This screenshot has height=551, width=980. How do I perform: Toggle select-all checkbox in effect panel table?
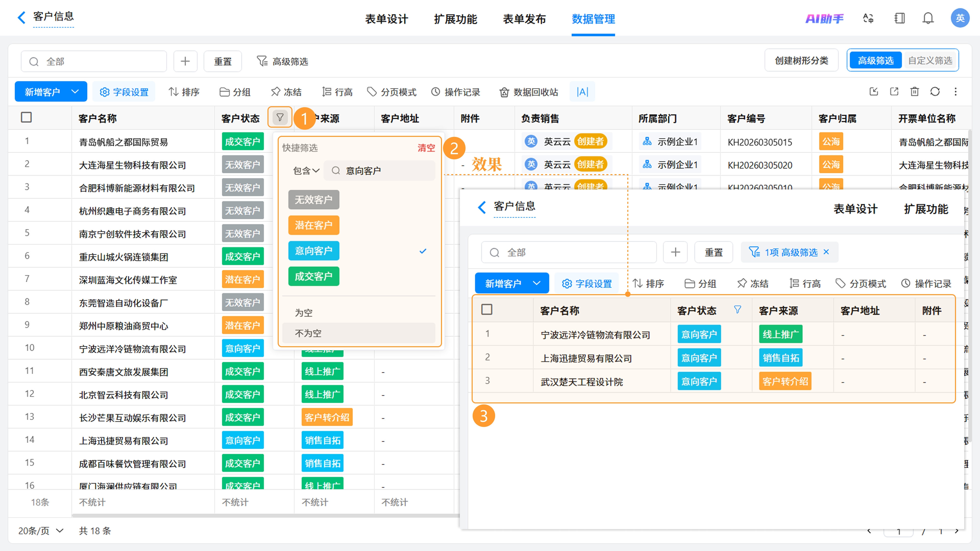coord(487,309)
